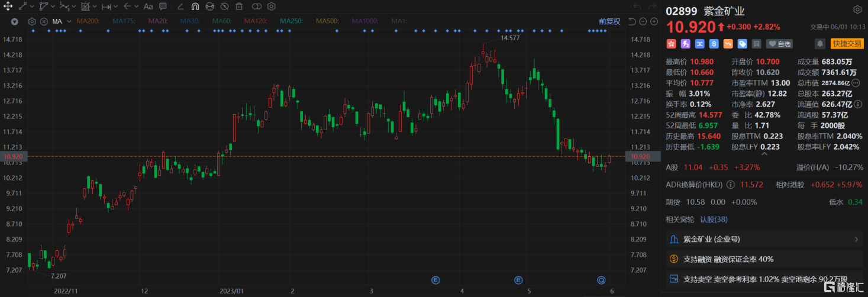This screenshot has width=868, height=297.
Task: Click the April earnings E marker
Action: [x=436, y=279]
